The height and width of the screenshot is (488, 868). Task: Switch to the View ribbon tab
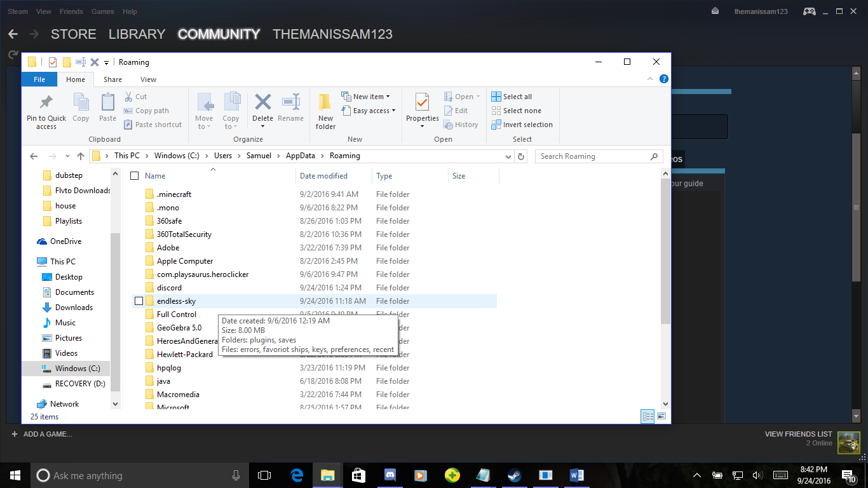[x=148, y=79]
